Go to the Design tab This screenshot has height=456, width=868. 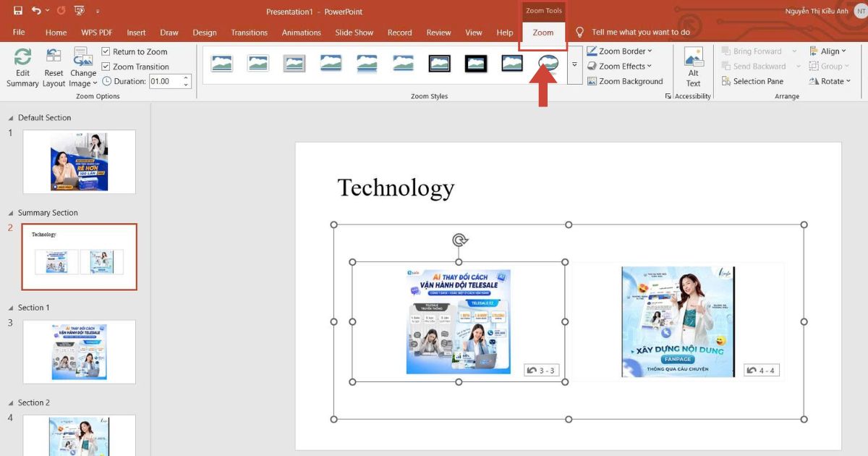(205, 33)
